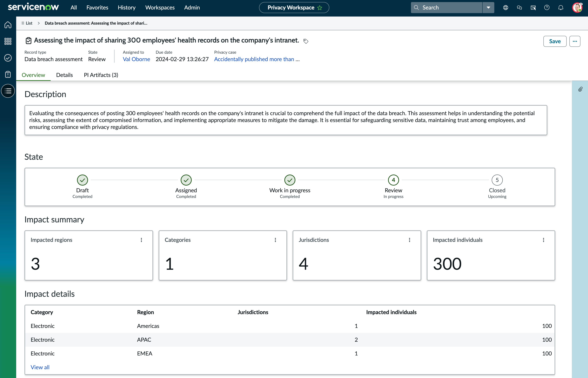Viewport: 588px width, 378px height.
Task: Open Jurisdictions card options menu
Action: pyautogui.click(x=409, y=240)
